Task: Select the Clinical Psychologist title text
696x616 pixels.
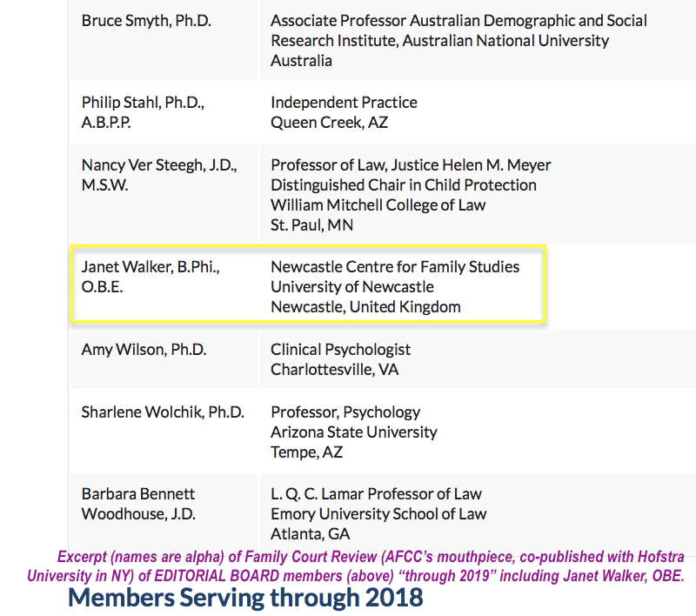Action: (x=340, y=350)
